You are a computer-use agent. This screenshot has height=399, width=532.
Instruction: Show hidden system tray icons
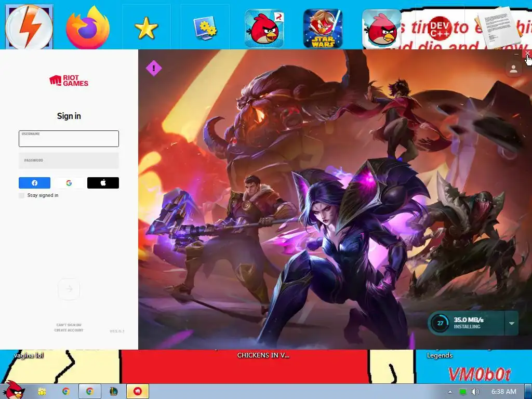(450, 392)
